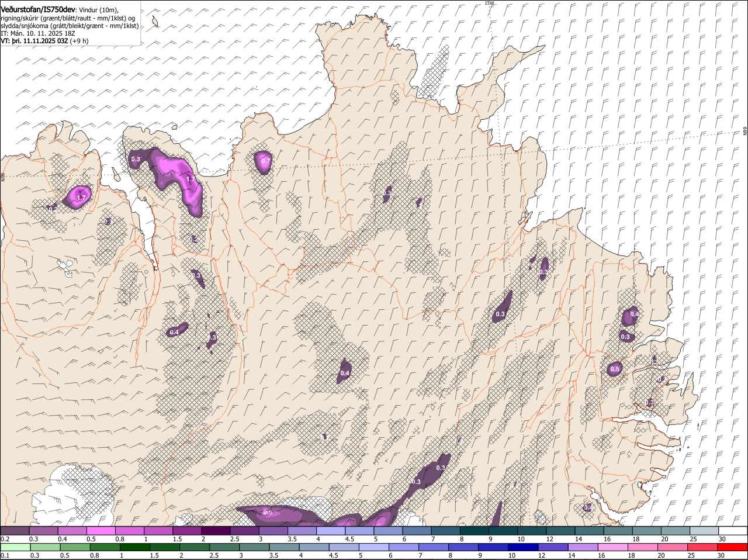Pick the palest green first swatch of lower legend
748x560 pixels.
point(15,547)
